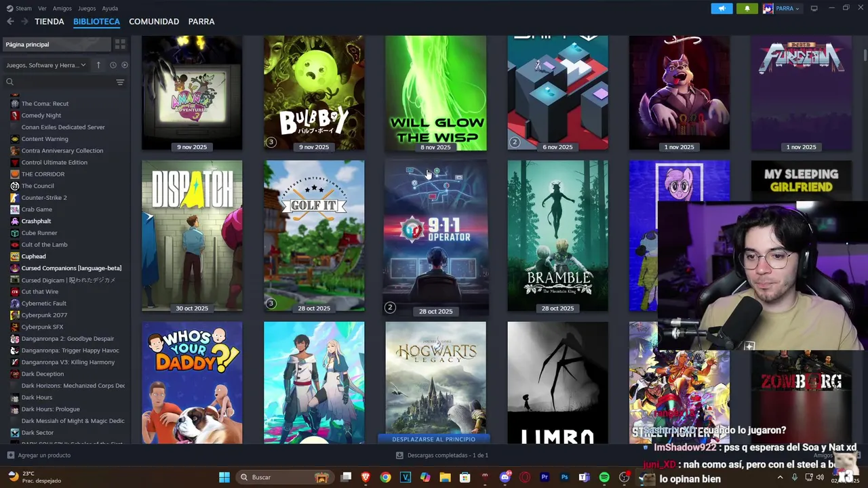Open the Windows Start menu
The height and width of the screenshot is (488, 868).
(x=224, y=477)
